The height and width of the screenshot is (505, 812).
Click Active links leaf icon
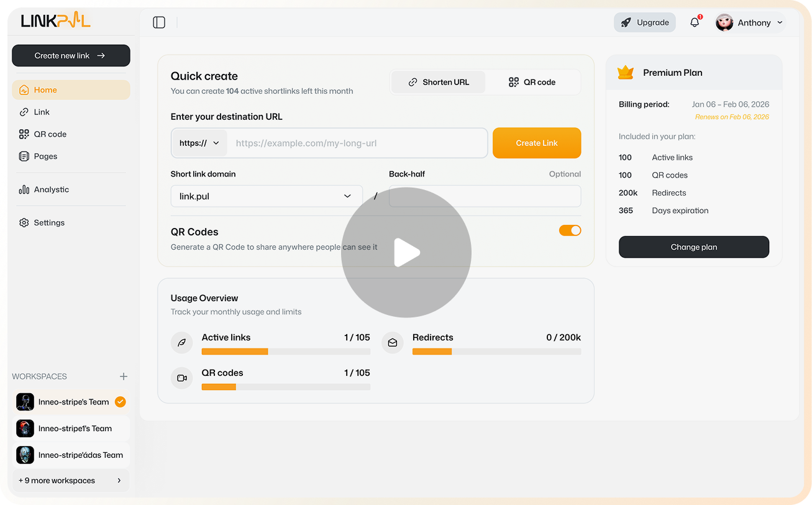182,343
